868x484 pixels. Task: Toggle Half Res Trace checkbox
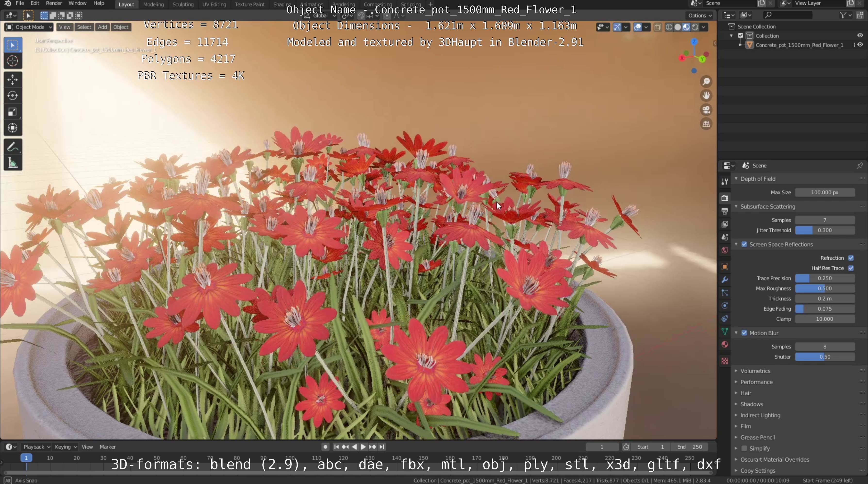click(x=851, y=268)
